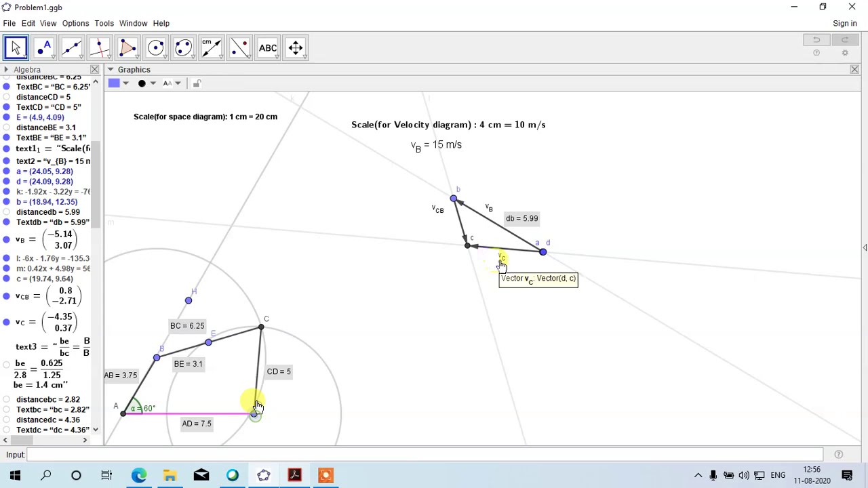
Task: Toggle visibility of vector vC
Action: click(x=7, y=322)
